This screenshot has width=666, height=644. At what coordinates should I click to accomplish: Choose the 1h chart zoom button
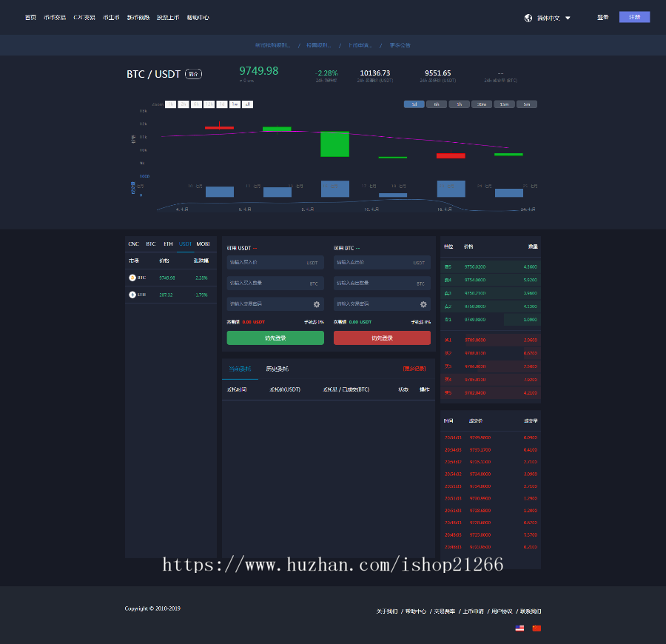(170, 104)
